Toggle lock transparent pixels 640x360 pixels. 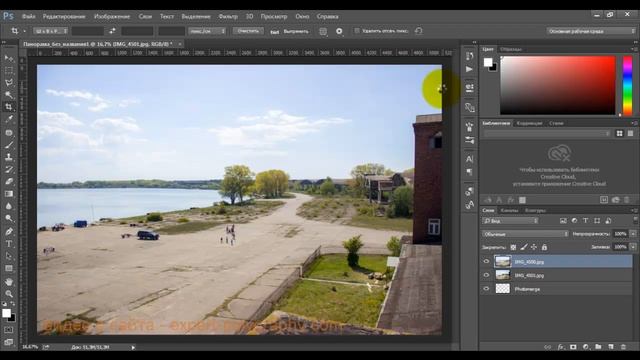point(513,247)
